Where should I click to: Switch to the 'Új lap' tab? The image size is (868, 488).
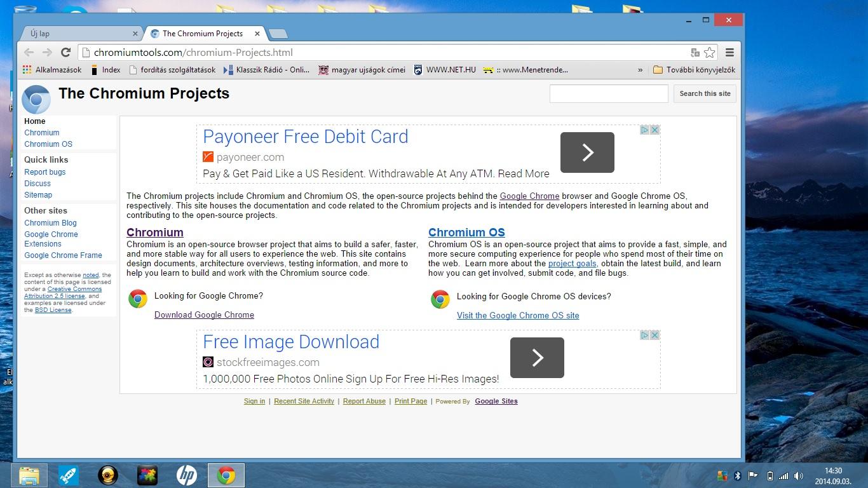click(79, 34)
